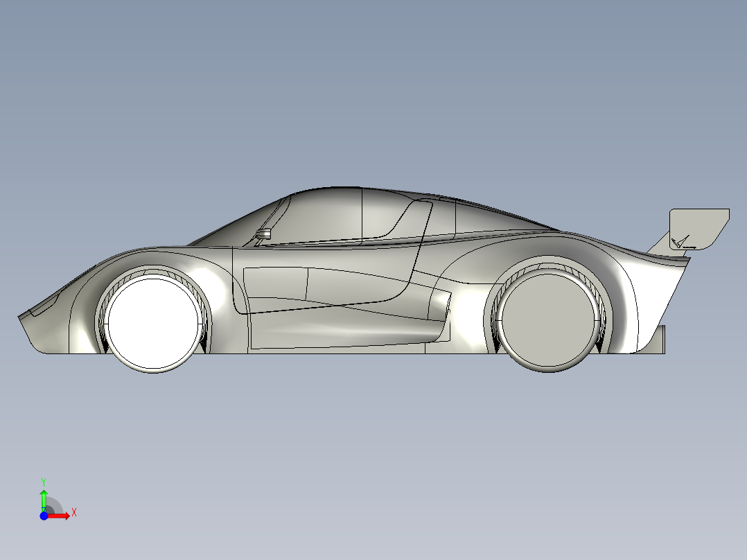This screenshot has height=560, width=747.
Task: Select the side mirror on the car
Action: (263, 234)
